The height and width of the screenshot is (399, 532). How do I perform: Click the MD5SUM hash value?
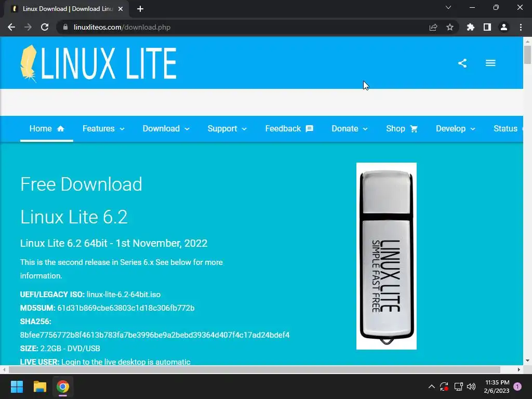[x=126, y=308]
